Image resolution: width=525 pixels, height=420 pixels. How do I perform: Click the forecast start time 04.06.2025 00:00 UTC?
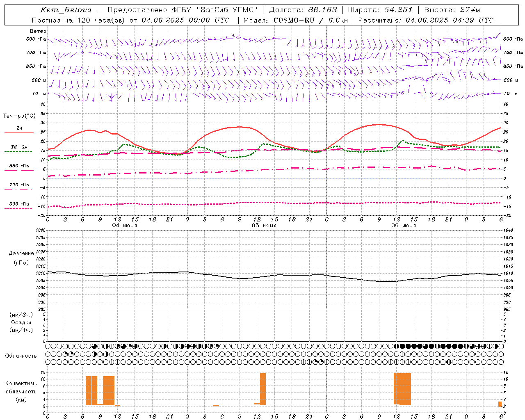(185, 20)
